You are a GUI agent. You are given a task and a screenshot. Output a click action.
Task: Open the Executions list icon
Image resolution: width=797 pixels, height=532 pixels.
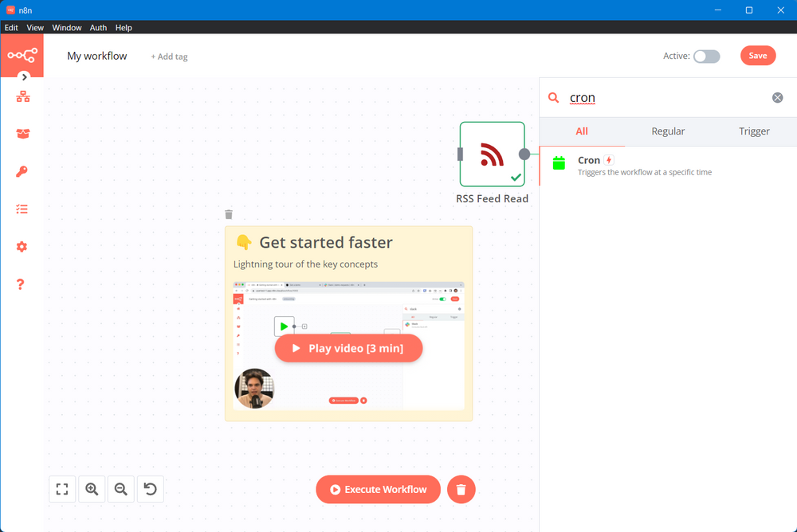[x=22, y=209]
